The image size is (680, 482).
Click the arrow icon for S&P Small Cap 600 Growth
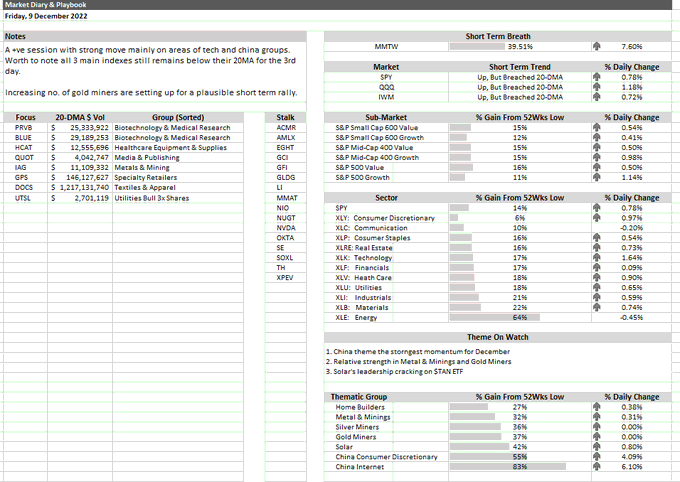point(597,137)
